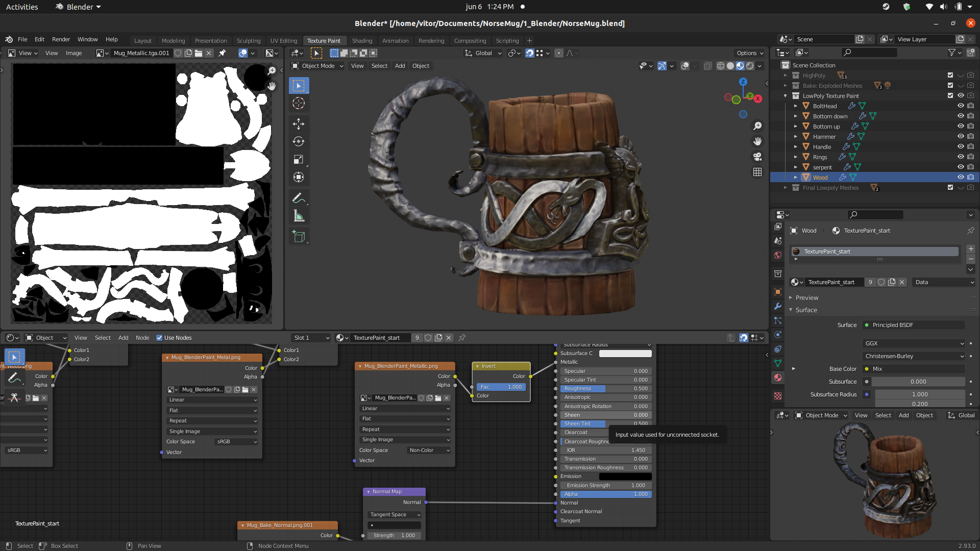Open the GGX distribution dropdown
The image size is (980, 551).
click(914, 343)
